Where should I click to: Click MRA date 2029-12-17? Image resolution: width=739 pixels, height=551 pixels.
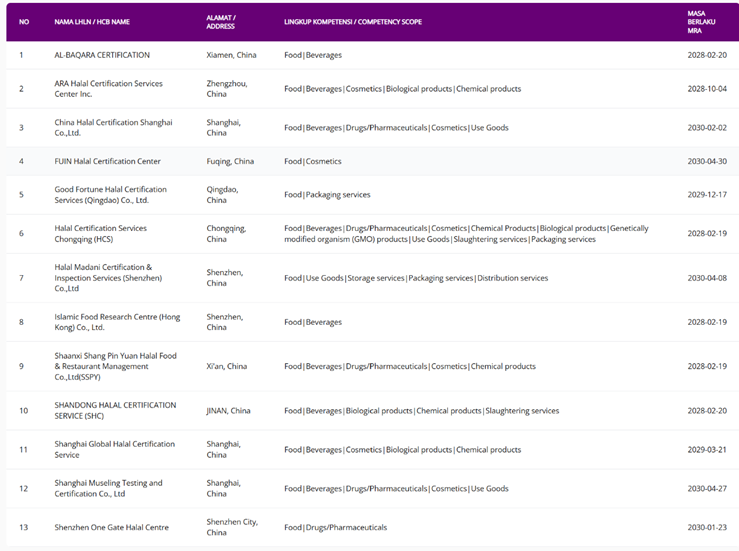[x=707, y=195]
